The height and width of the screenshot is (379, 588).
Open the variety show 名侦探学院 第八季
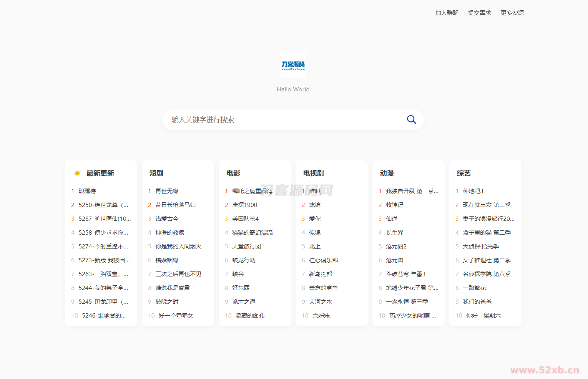click(487, 274)
